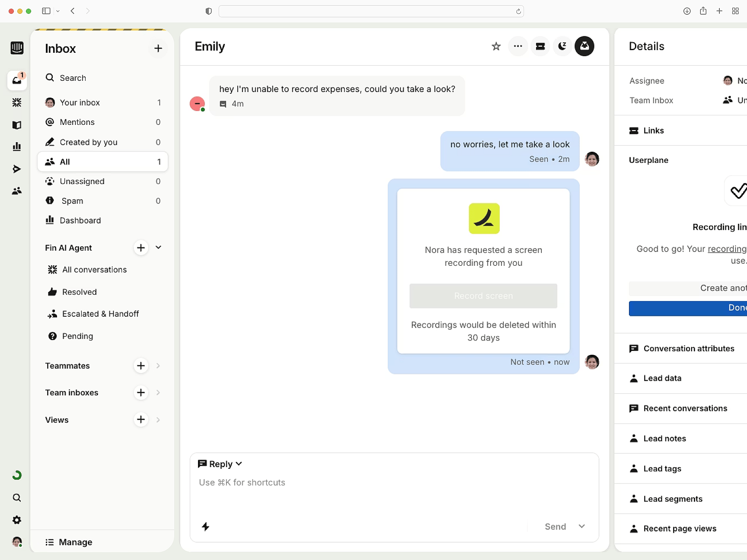This screenshot has width=747, height=560.
Task: Click the plus button beside Inbox
Action: pyautogui.click(x=158, y=48)
